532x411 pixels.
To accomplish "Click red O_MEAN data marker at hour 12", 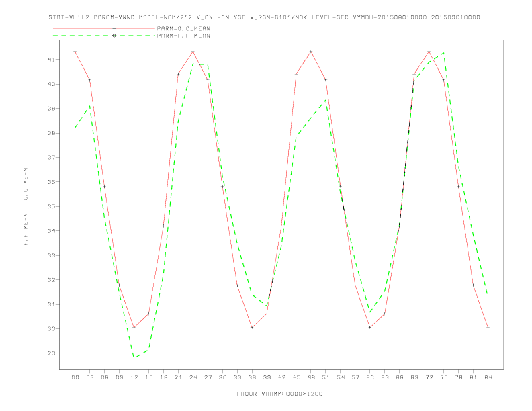I will pyautogui.click(x=134, y=327).
